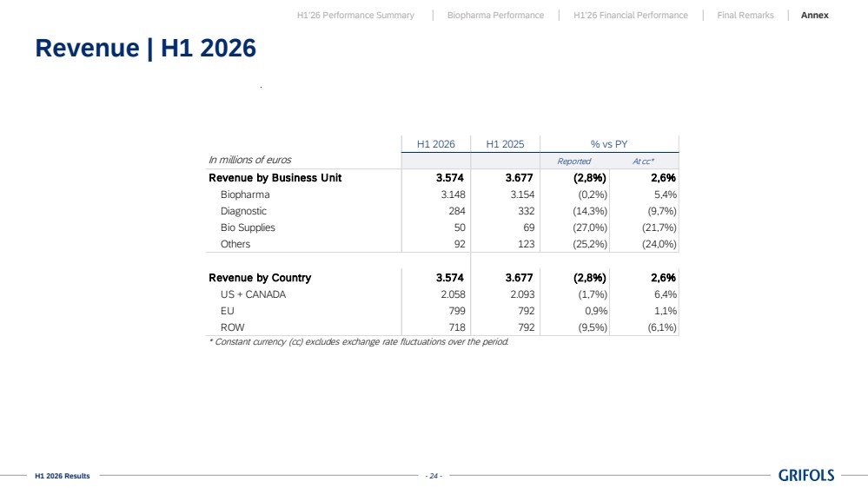
Task: Click the Biopharma row label
Action: pyautogui.click(x=245, y=195)
